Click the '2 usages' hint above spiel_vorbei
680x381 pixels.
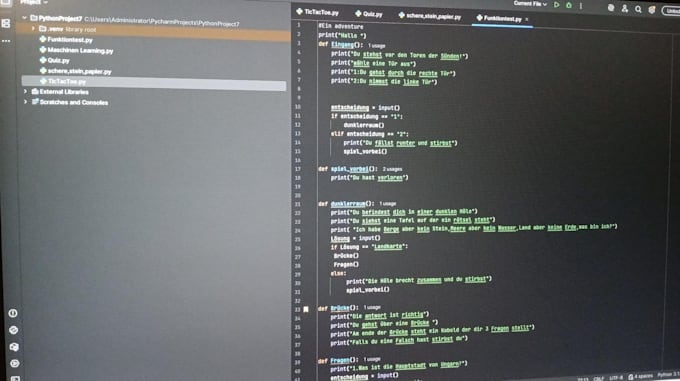click(392, 169)
